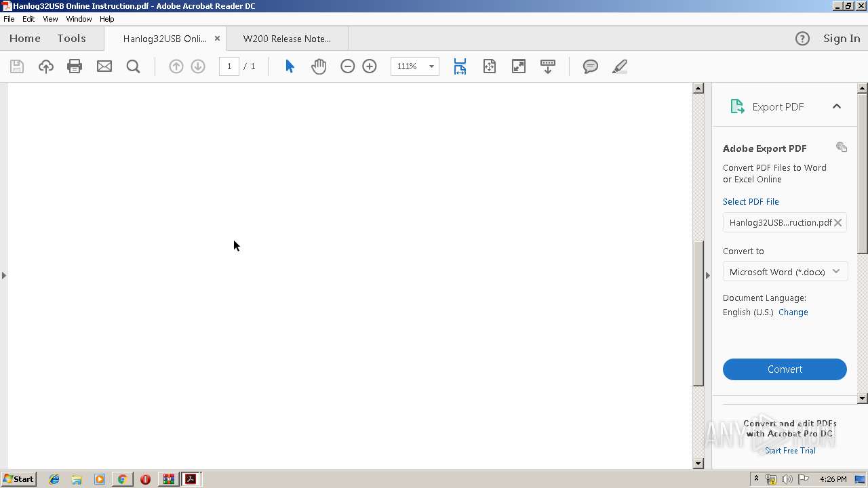The width and height of the screenshot is (868, 488).
Task: Add a sticky note comment
Action: click(590, 66)
